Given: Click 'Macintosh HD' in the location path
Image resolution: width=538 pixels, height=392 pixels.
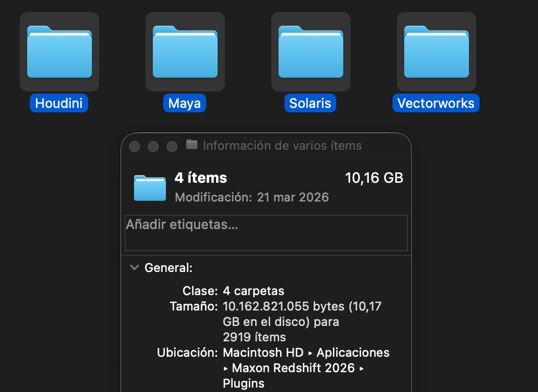Looking at the screenshot, I should point(263,352).
